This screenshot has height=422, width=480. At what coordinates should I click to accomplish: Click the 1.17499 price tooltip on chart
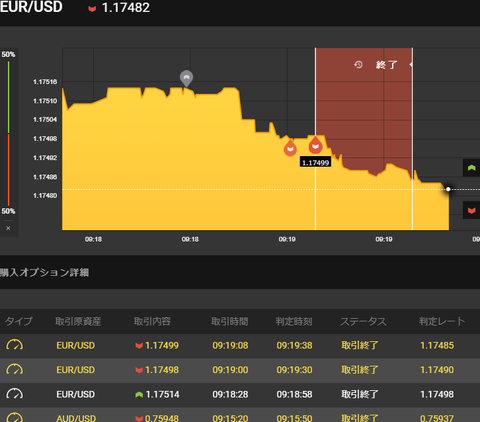pos(315,163)
